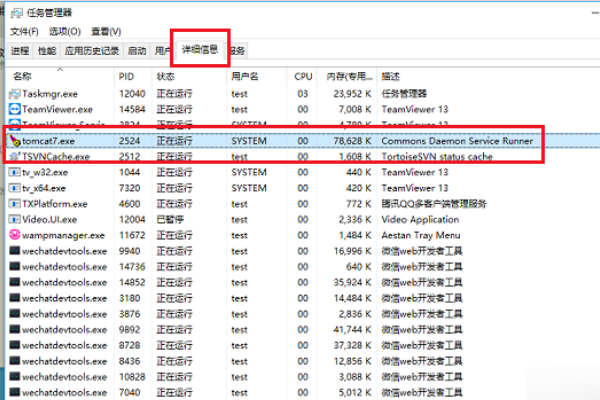Switch to the 用户 tab
The height and width of the screenshot is (400, 600).
point(163,51)
